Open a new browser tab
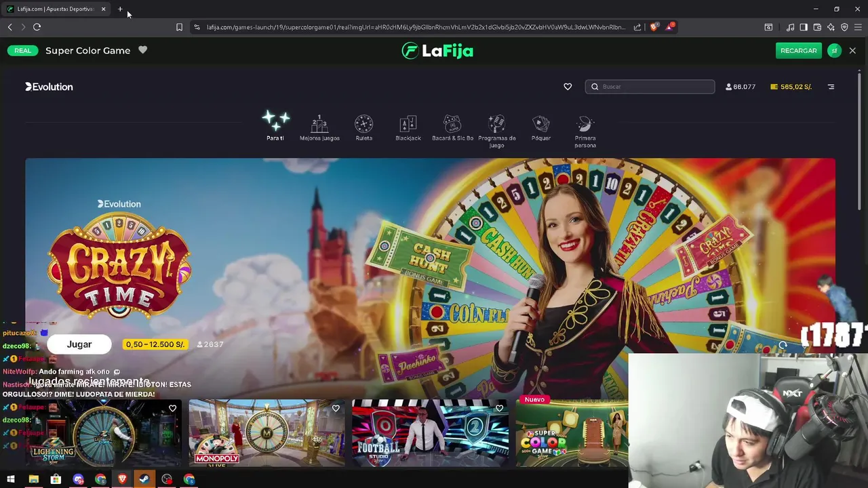 click(x=120, y=9)
